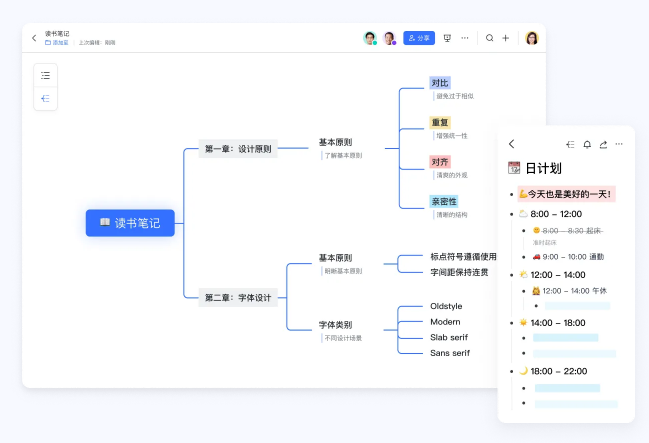Select the Slab serif node
This screenshot has width=649, height=443.
[449, 337]
